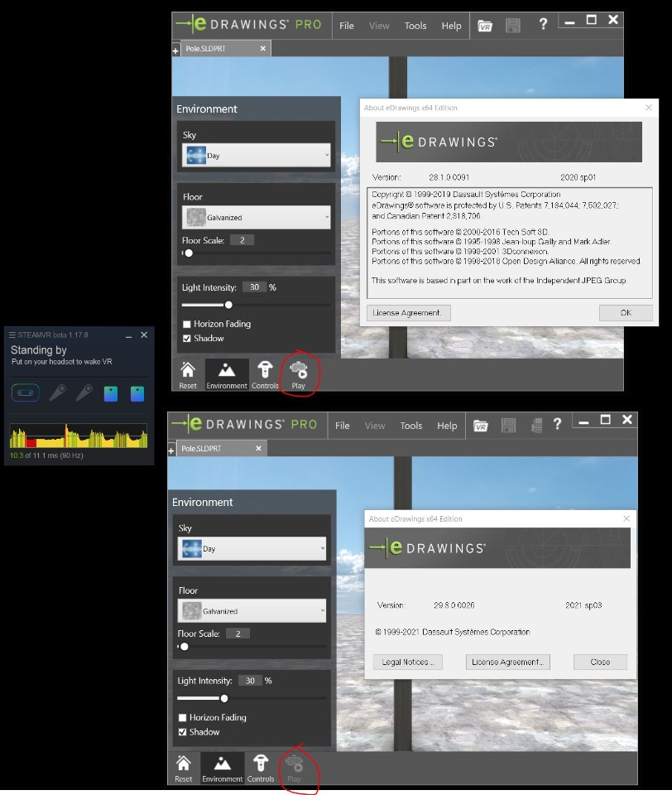The image size is (672, 795).
Task: Close the SteamVR status window
Action: [144, 335]
